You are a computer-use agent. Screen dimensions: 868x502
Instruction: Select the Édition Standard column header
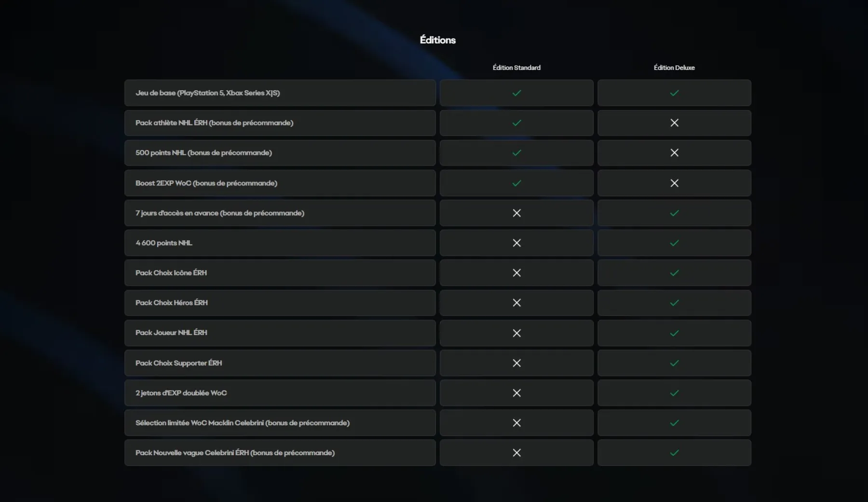point(516,68)
